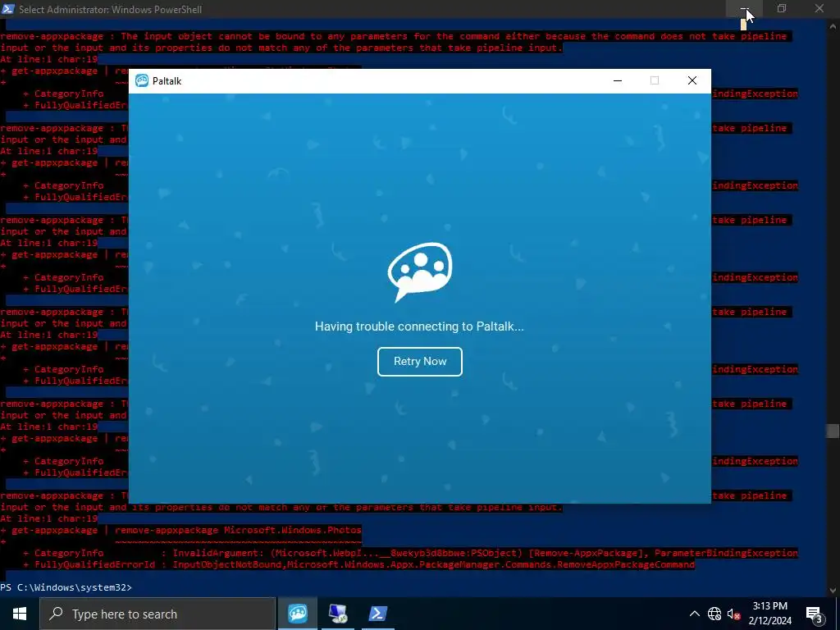Show hidden system tray icons
Screen dimensions: 840x630
point(694,614)
